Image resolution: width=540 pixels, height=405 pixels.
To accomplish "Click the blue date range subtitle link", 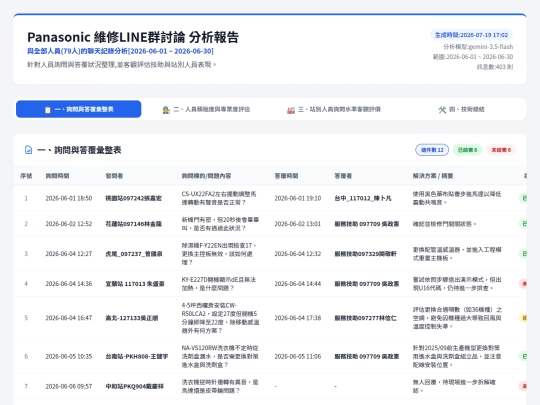I will [x=120, y=51].
